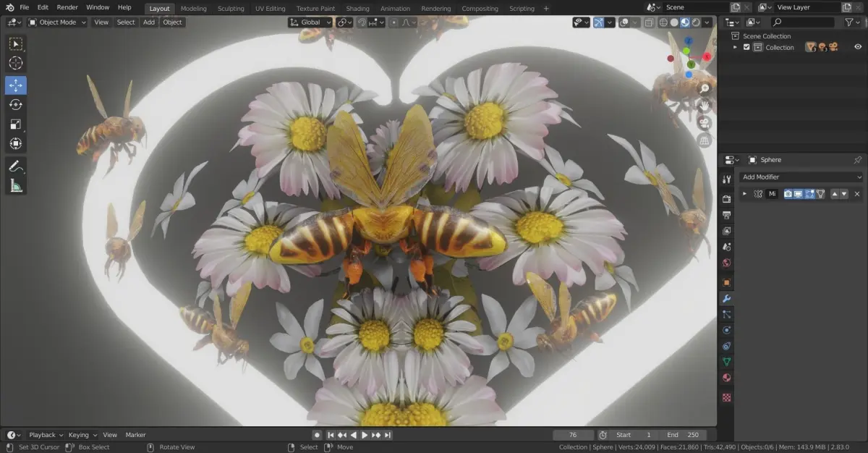Activate the Annotate tool

(16, 166)
